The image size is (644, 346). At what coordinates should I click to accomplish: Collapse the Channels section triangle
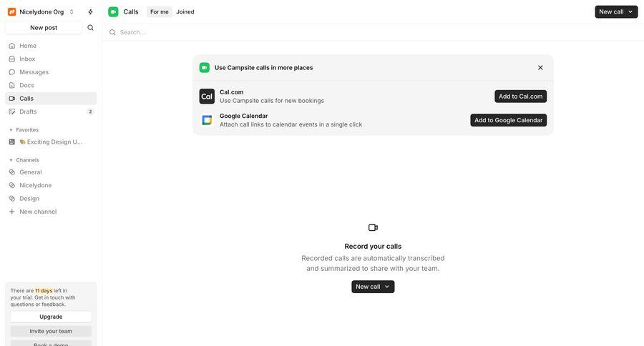tap(11, 160)
